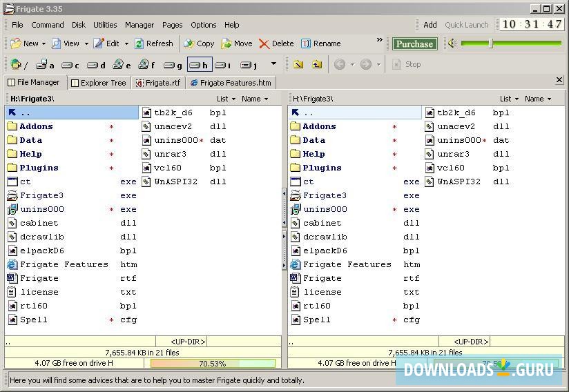This screenshot has height=392, width=569.
Task: Open the right panel List view dropdown
Action: click(510, 99)
